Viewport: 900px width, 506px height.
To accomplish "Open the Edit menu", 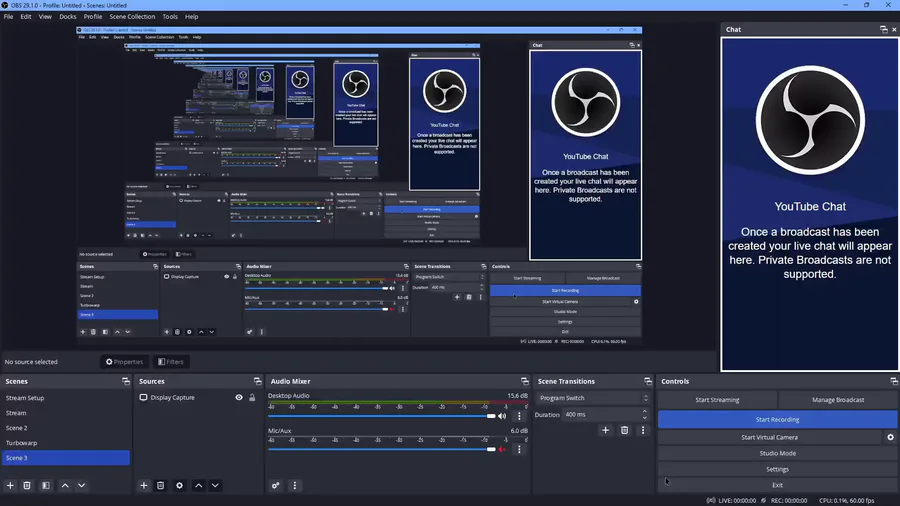I will [x=26, y=17].
